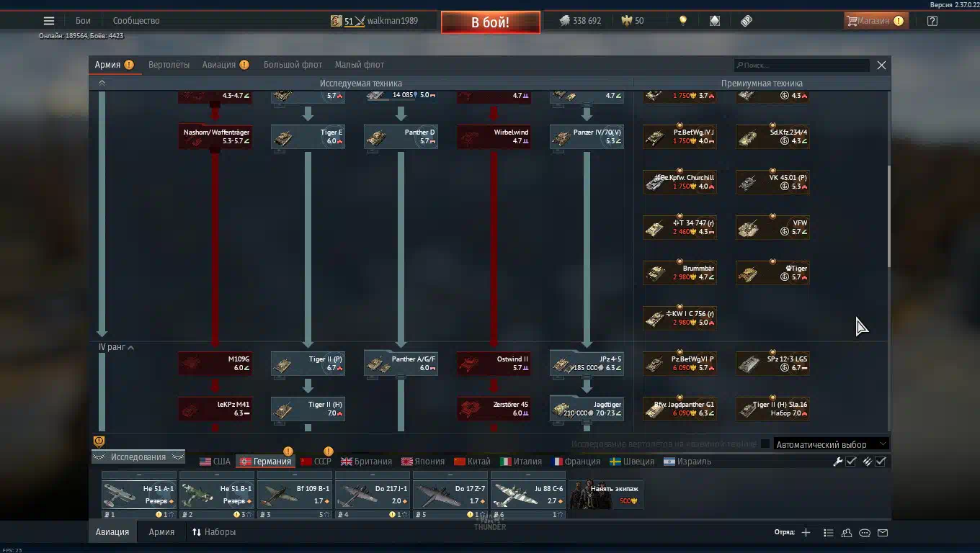Click the research tree vertical scrollbar
Screen dimensions: 980x553
[888, 216]
